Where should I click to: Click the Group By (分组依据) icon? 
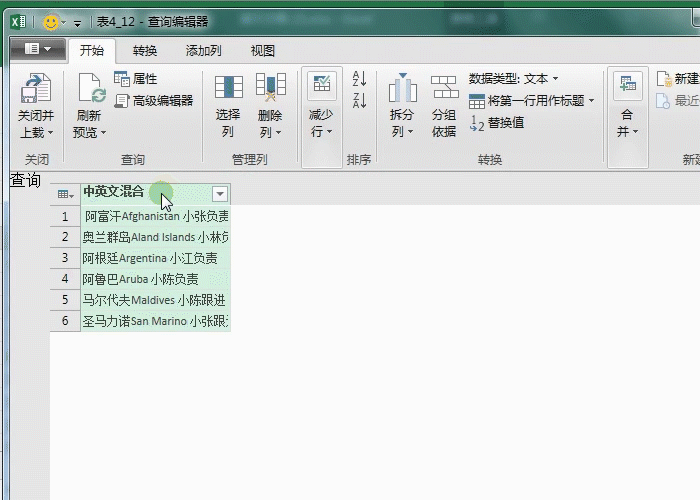(x=444, y=88)
